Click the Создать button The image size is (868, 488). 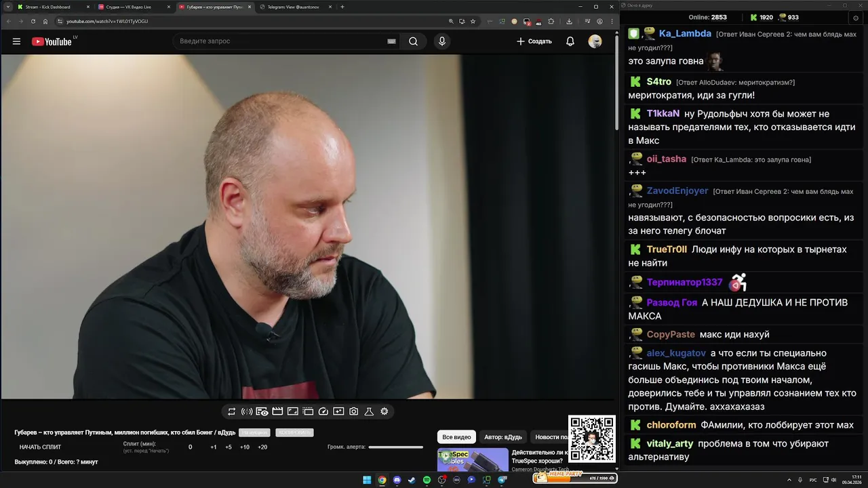[x=534, y=41]
